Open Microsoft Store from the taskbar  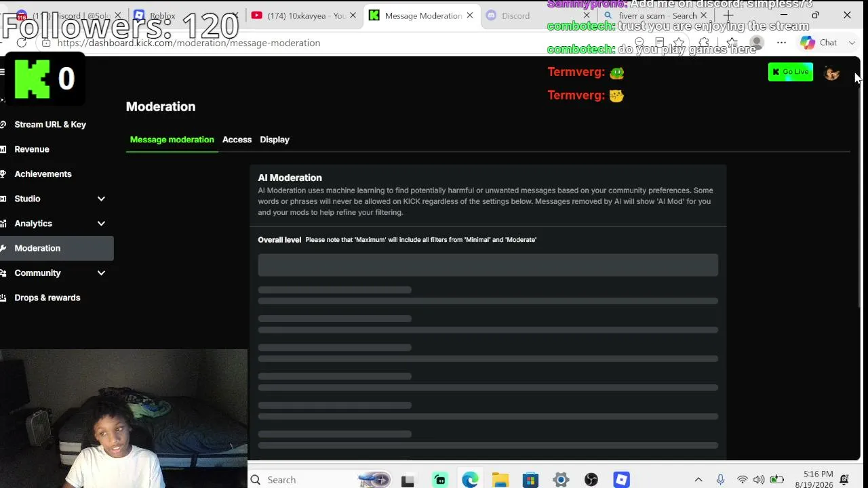(530, 481)
